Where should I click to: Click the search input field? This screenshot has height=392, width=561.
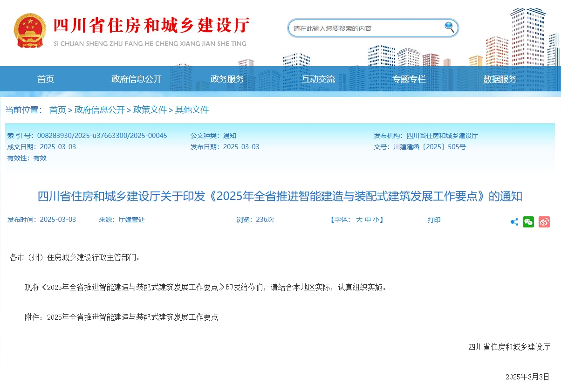coord(366,28)
